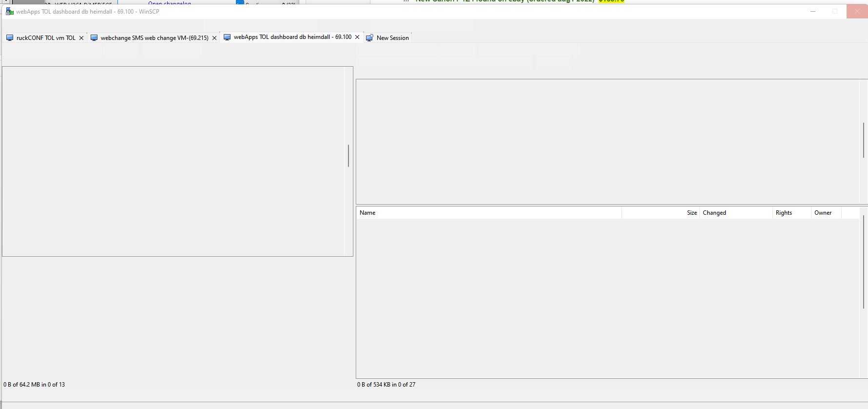This screenshot has width=868, height=409.
Task: Click the left local panel vertical scrollbar
Action: [x=348, y=156]
